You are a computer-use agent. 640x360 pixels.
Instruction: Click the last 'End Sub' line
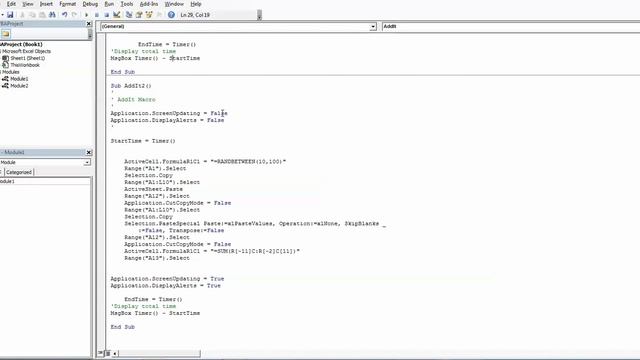click(122, 327)
